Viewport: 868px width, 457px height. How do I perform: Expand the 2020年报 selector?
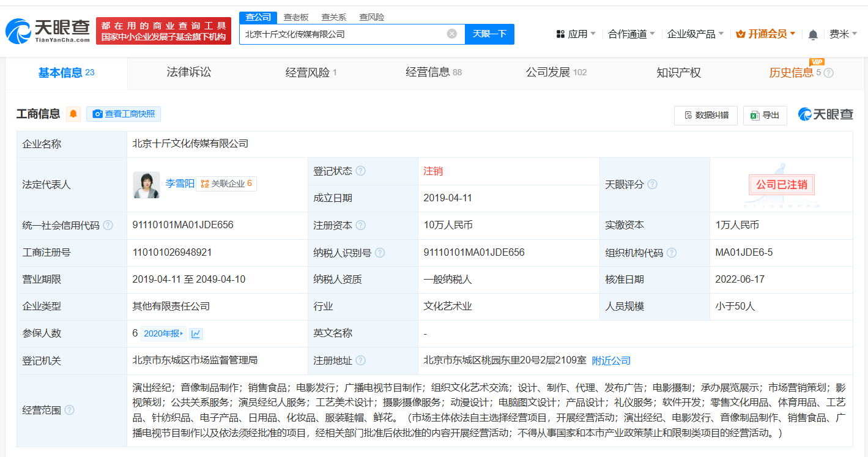(x=163, y=333)
